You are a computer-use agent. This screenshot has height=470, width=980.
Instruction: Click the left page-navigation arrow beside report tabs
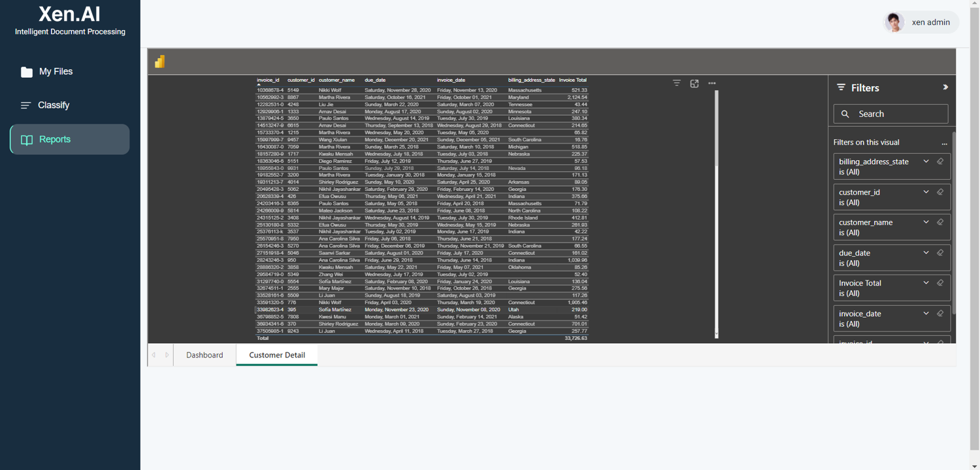[154, 355]
